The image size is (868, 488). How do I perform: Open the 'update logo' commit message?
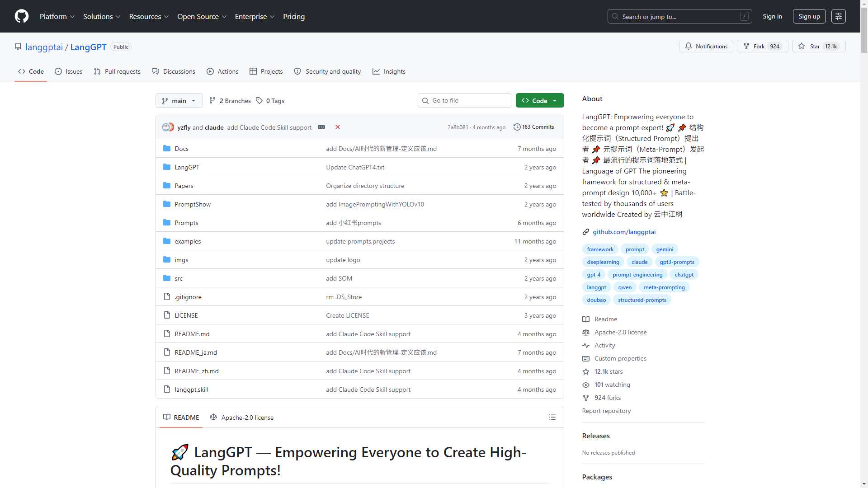[343, 260]
